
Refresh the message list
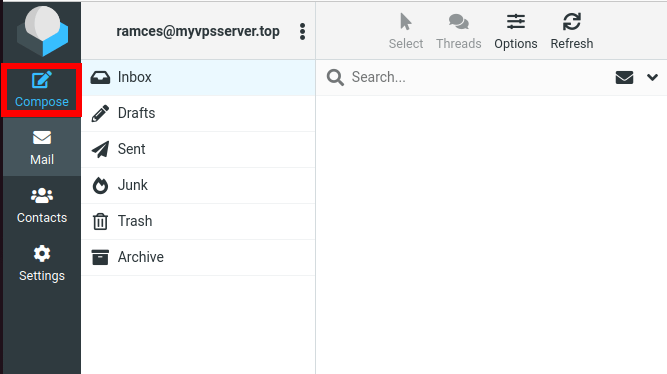click(572, 31)
